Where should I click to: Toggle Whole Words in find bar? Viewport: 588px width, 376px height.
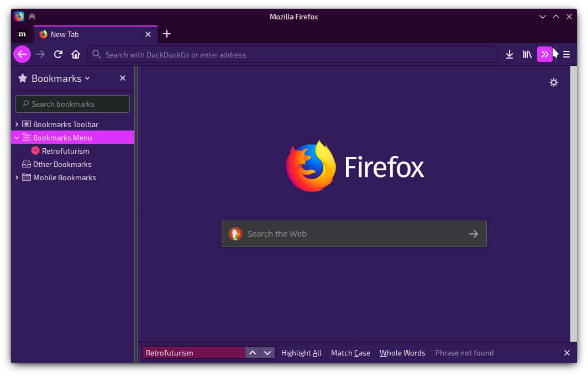pyautogui.click(x=402, y=353)
